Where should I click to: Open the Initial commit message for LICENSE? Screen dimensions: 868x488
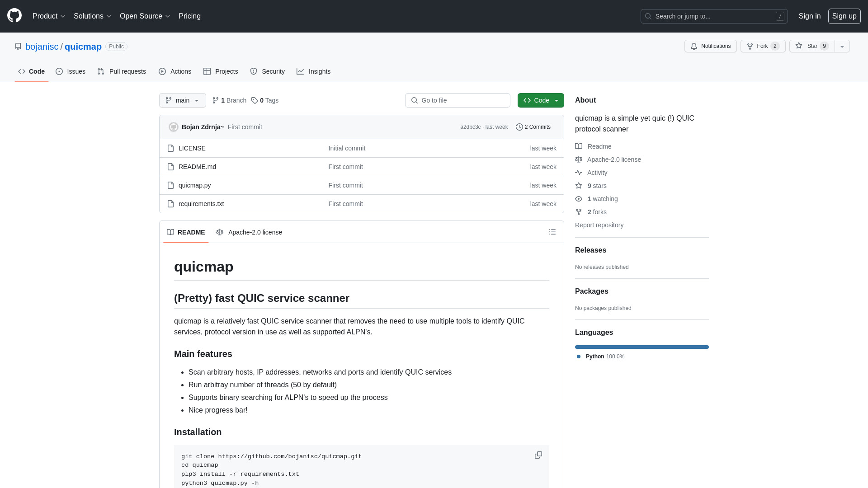(347, 148)
